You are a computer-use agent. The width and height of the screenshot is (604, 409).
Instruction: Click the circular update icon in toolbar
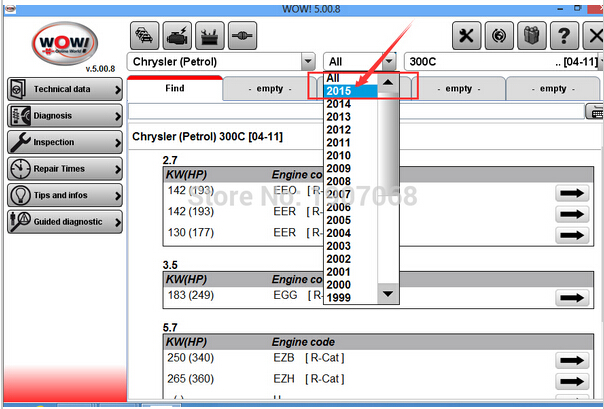pos(499,36)
